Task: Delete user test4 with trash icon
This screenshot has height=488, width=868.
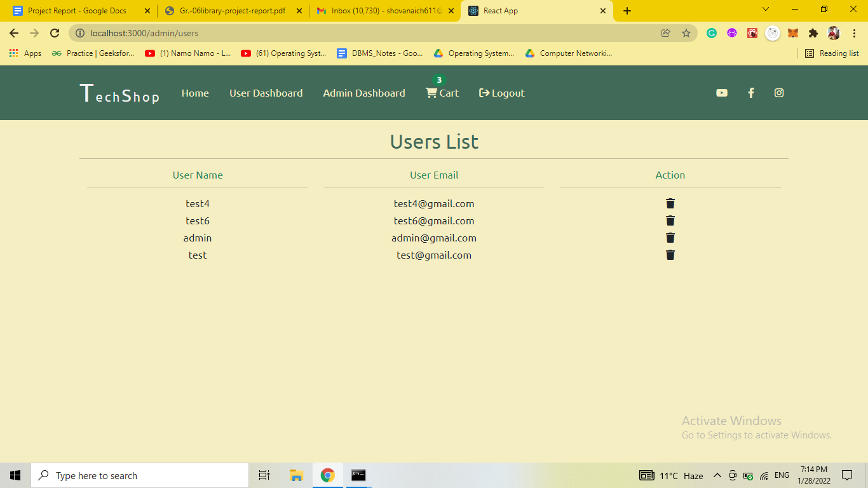Action: coord(670,203)
